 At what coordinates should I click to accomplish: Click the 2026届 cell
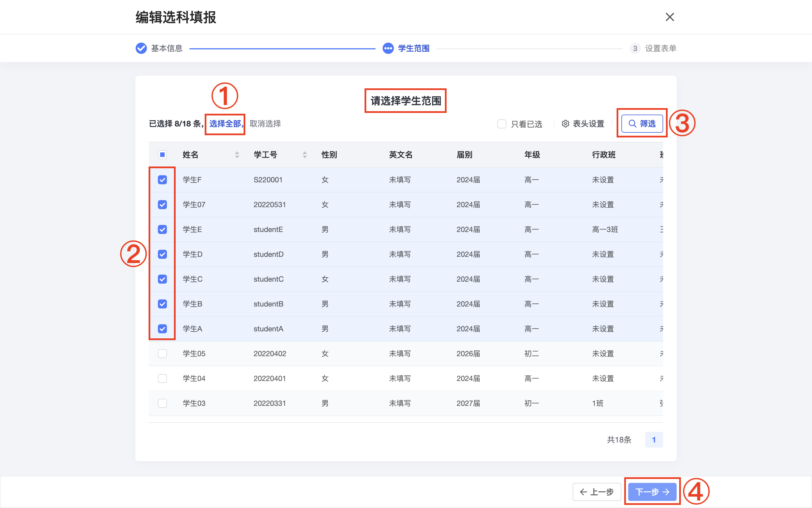click(x=468, y=353)
